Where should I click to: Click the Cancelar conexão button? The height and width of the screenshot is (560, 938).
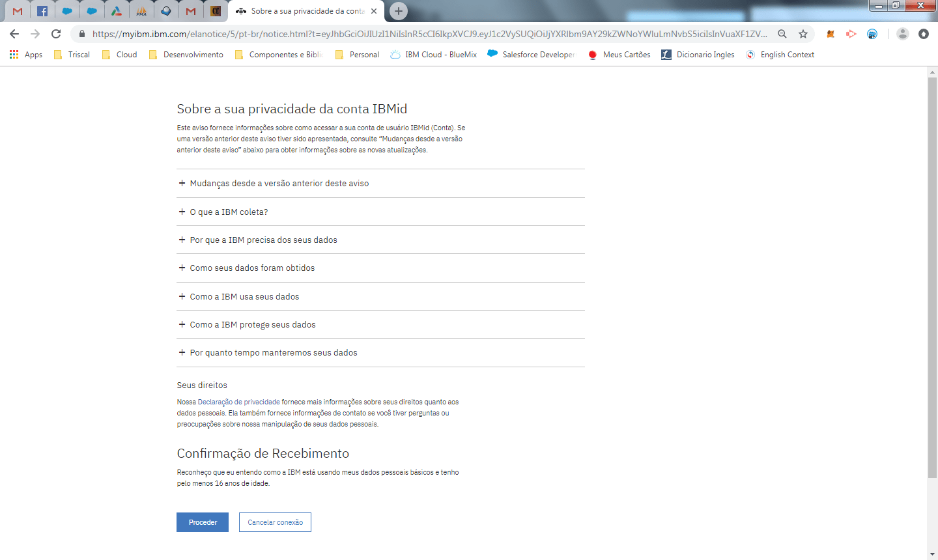point(275,522)
